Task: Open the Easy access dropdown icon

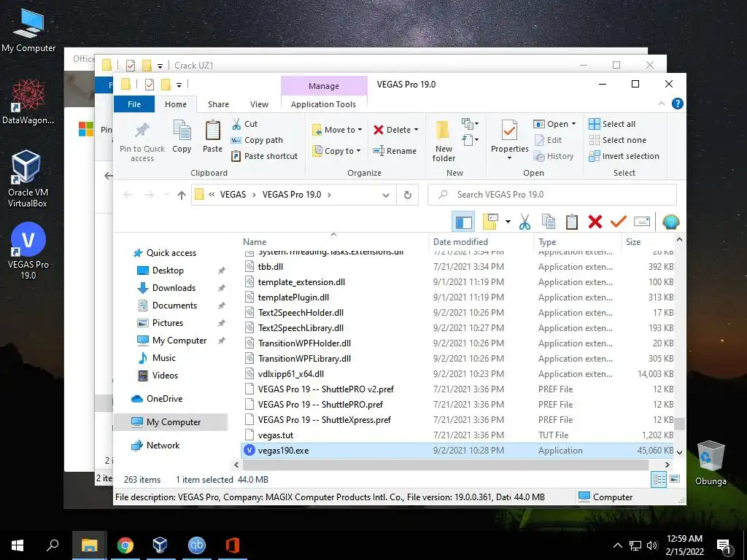Action: [x=471, y=140]
